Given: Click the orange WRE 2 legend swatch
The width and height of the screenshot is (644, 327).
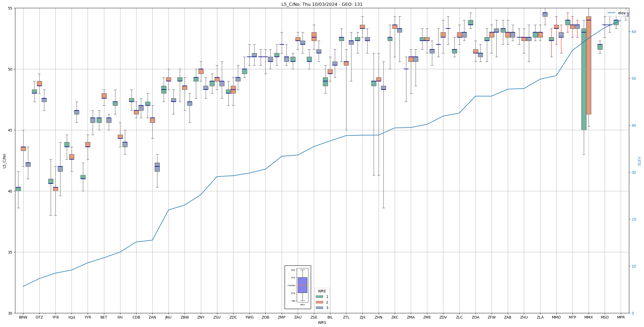Looking at the screenshot, I should (x=319, y=302).
